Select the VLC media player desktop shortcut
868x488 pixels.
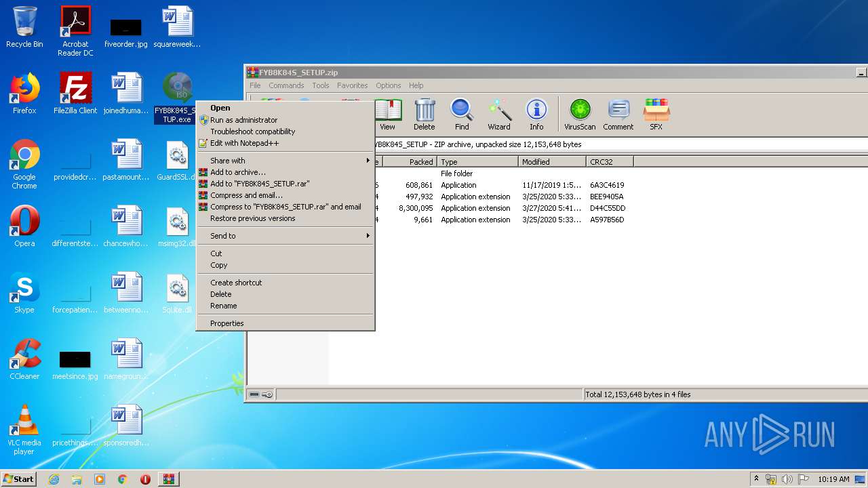[24, 430]
